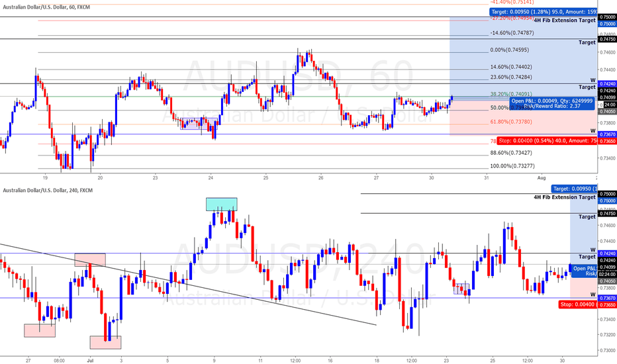Screen dimensions: 617x364
Task: Click the 0.74750 price tag on the 240 chart axis
Action: (607, 214)
